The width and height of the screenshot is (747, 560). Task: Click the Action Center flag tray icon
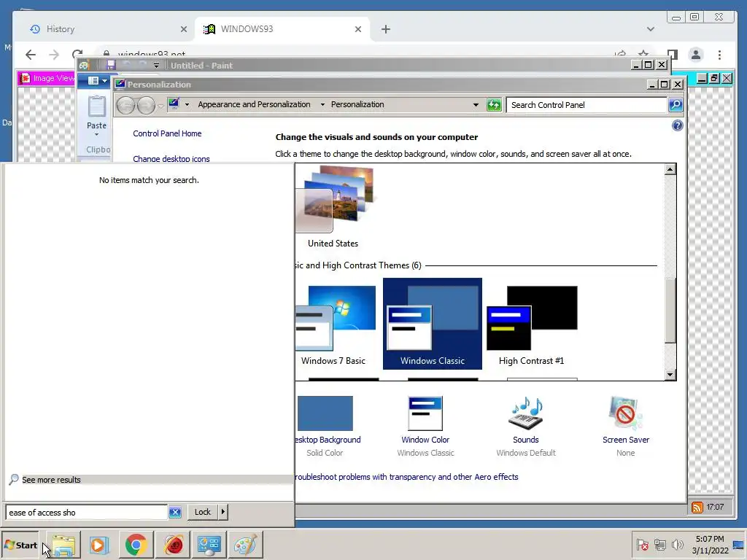[642, 545]
